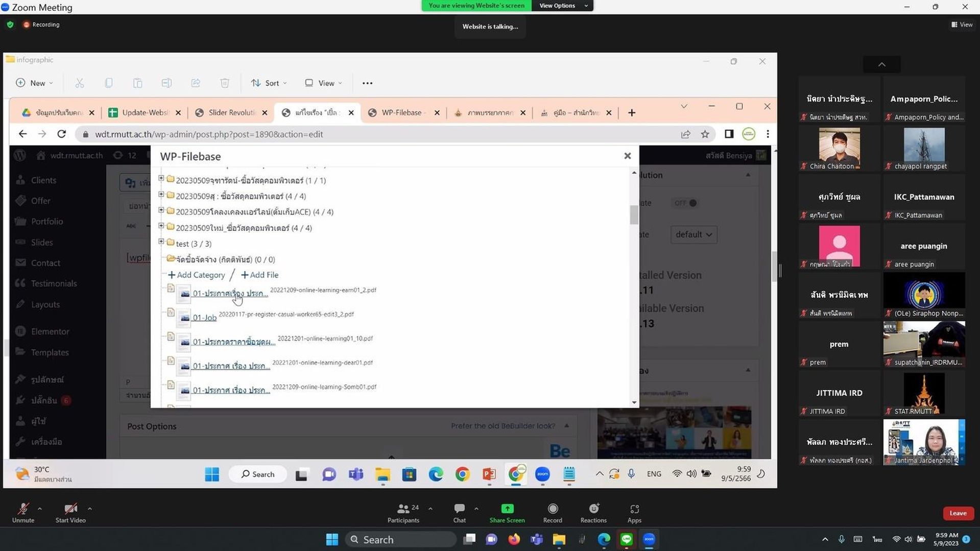Screen dimensions: 980x551
Task: Expand the test (3 / 3) folder
Action: coord(161,242)
